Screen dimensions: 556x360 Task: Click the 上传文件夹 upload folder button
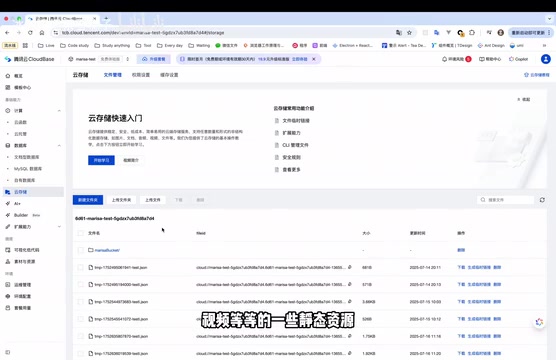(121, 200)
